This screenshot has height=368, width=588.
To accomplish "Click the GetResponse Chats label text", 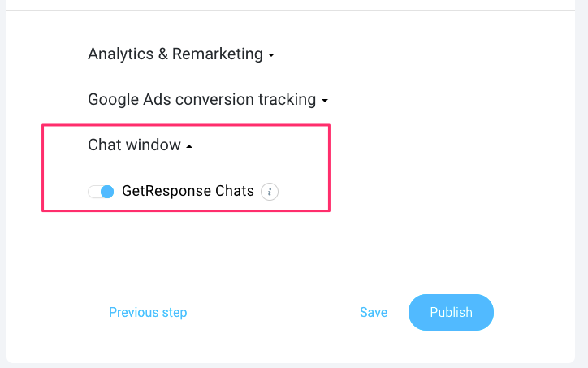I will coord(188,191).
